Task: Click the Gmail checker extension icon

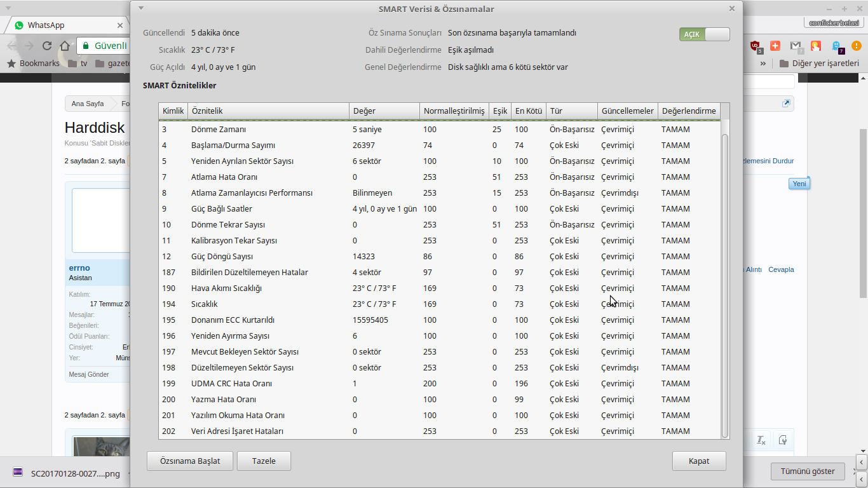Action: click(x=796, y=46)
